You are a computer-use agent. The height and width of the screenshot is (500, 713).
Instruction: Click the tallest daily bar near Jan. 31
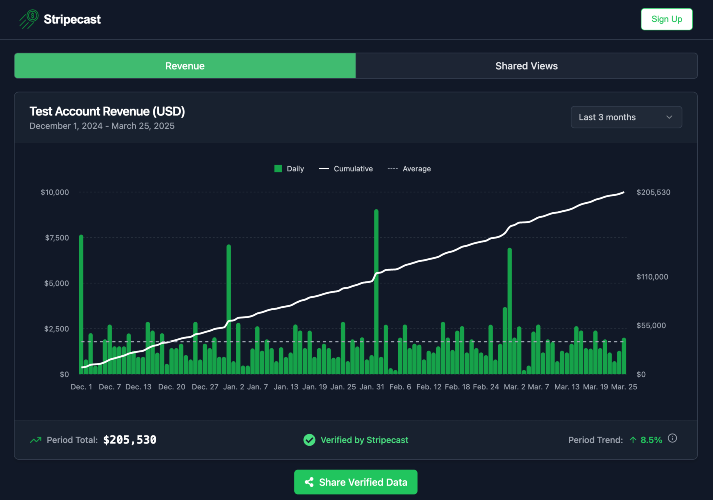coord(376,292)
